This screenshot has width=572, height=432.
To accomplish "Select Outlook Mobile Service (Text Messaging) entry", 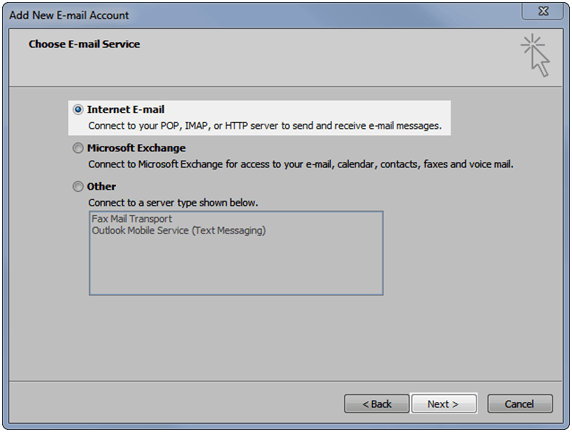I will (179, 231).
